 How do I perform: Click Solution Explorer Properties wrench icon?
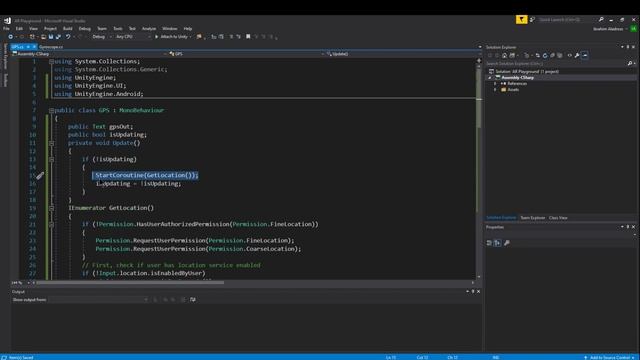tap(577, 56)
